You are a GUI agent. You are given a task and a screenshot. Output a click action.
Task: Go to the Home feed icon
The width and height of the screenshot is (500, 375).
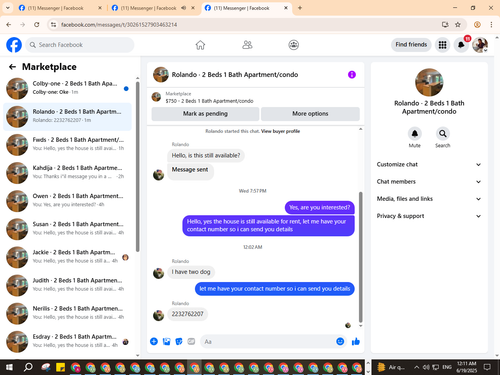tap(200, 45)
